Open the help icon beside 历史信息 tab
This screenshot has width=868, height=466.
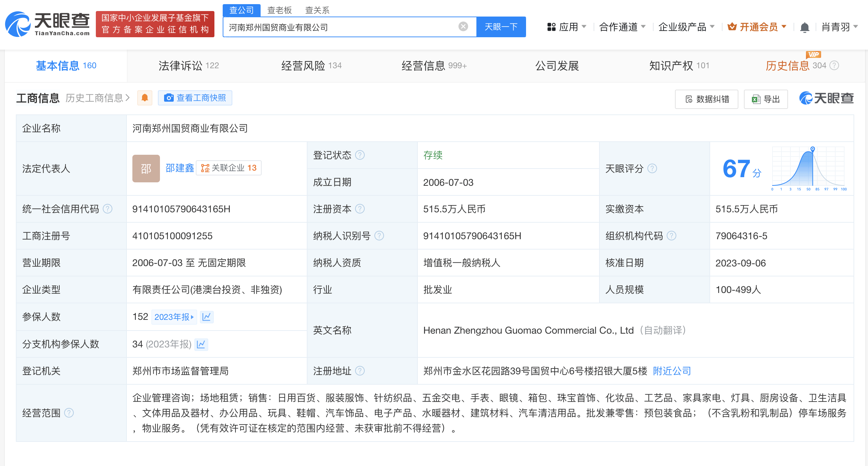coord(834,65)
